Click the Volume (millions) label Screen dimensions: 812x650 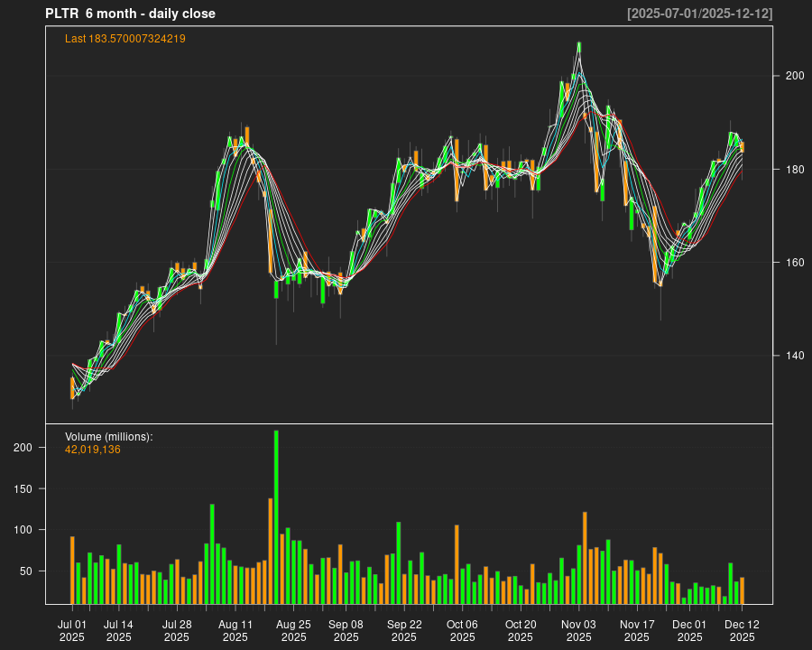pos(109,437)
